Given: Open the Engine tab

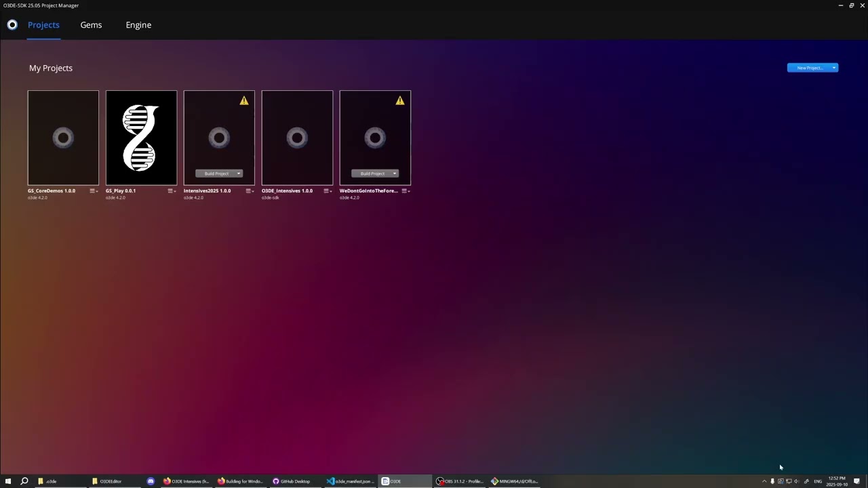Looking at the screenshot, I should pyautogui.click(x=138, y=25).
